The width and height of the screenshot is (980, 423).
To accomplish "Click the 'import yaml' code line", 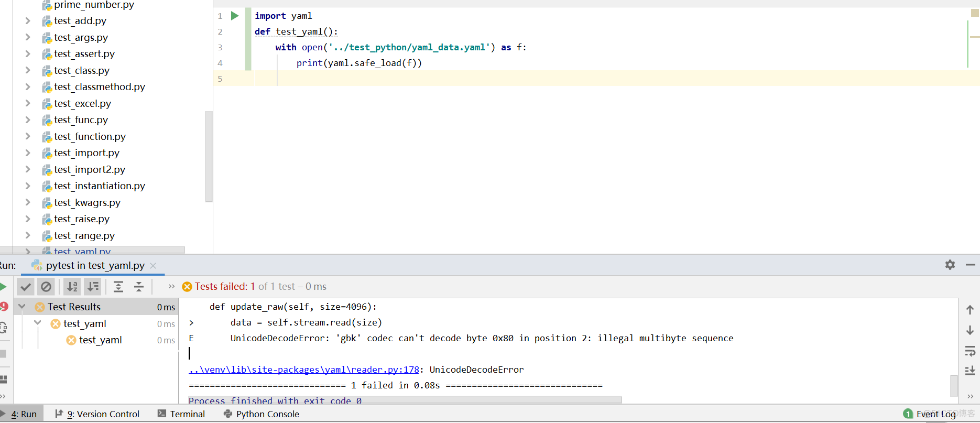I will 284,16.
